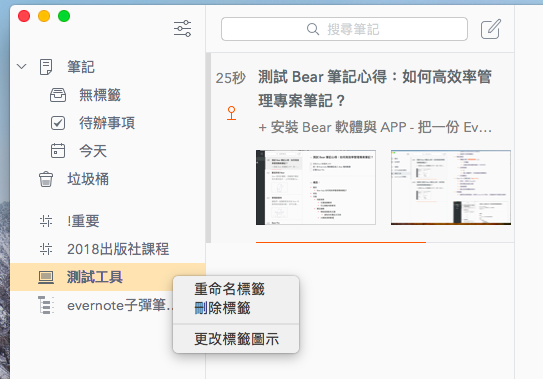Click the note list scrollbar
Image resolution: width=543 pixels, height=379 pixels.
208,148
